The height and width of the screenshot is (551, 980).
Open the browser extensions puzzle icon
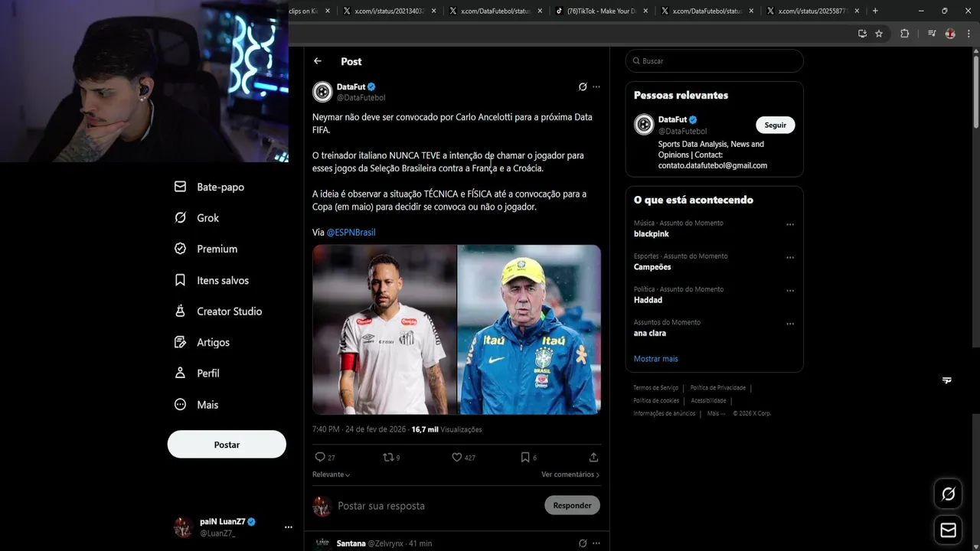pyautogui.click(x=904, y=34)
